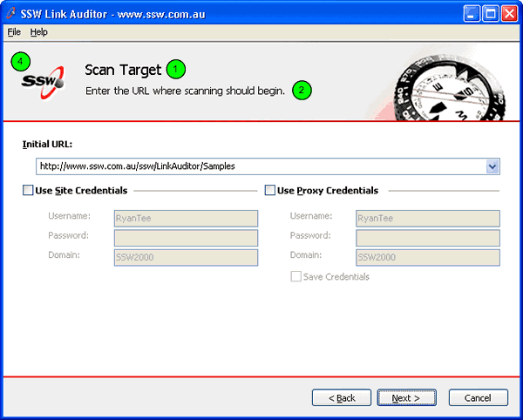Image resolution: width=523 pixels, height=420 pixels.
Task: Tick the Save Credentials checkbox
Action: [x=296, y=276]
